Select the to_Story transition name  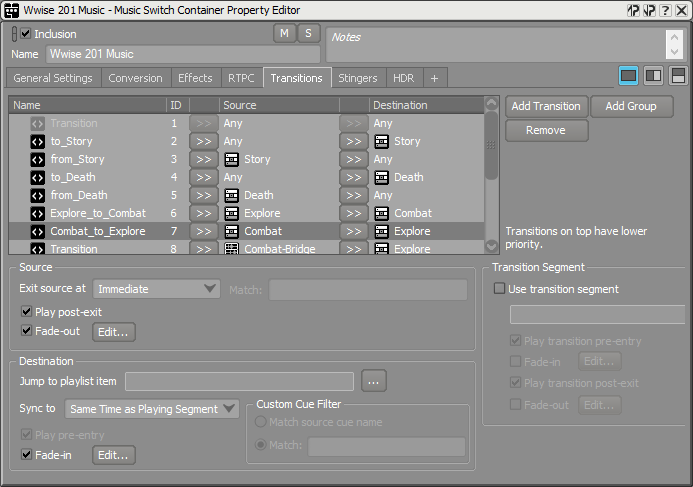click(x=72, y=141)
